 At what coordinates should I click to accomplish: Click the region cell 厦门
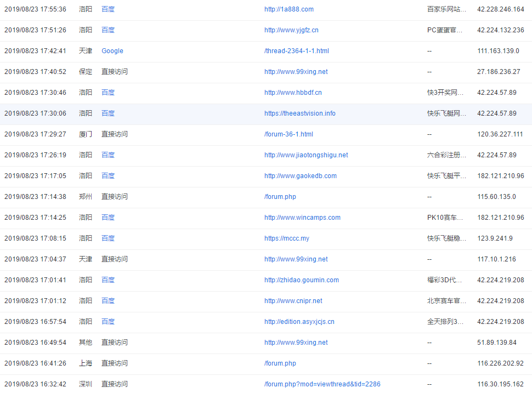click(86, 134)
